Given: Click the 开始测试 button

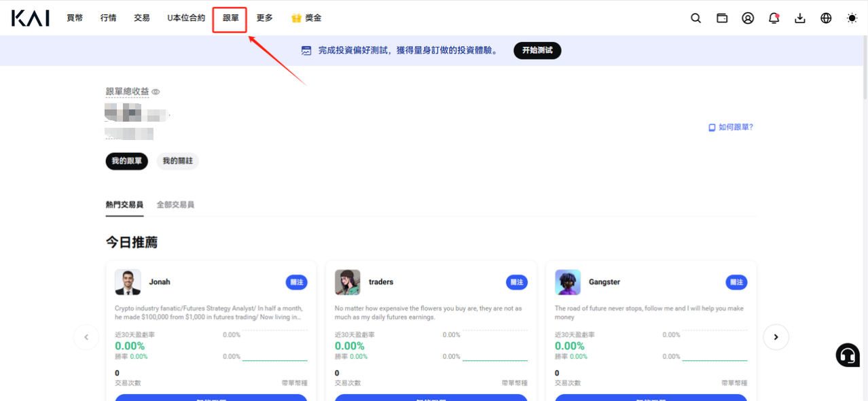Looking at the screenshot, I should coord(537,50).
